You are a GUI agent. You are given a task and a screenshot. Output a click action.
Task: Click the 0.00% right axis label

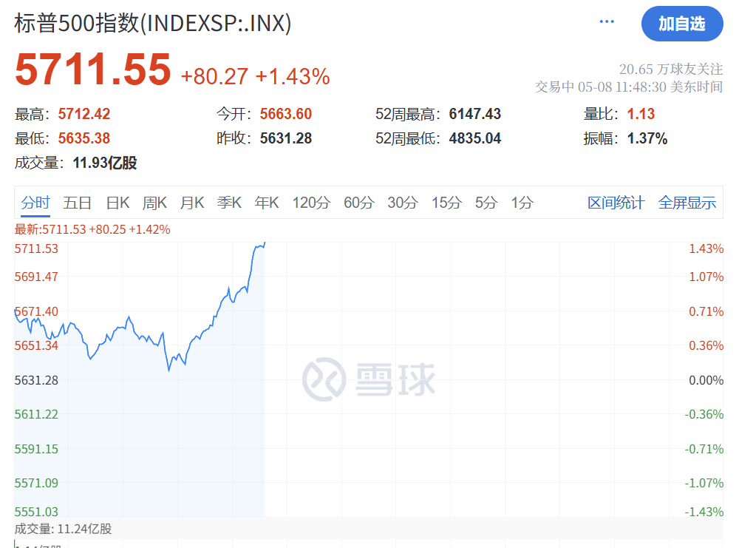pos(706,381)
